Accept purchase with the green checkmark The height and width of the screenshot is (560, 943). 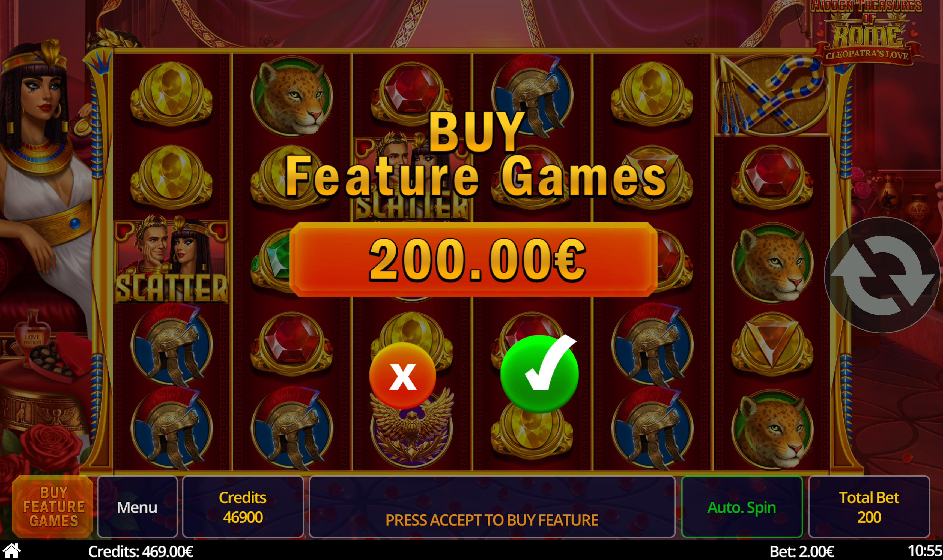(539, 374)
